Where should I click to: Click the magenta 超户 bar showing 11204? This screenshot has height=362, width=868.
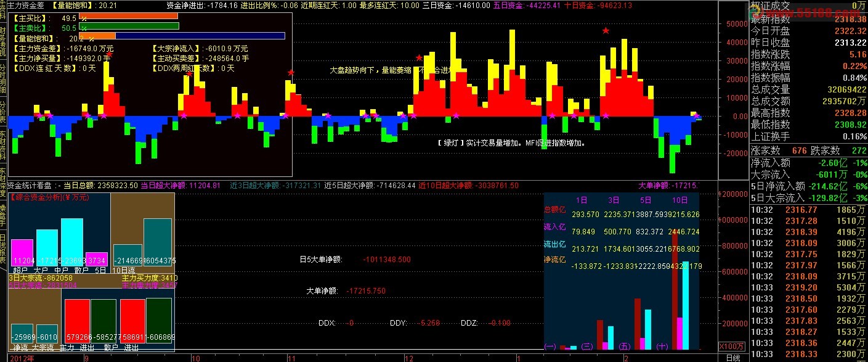click(x=22, y=252)
